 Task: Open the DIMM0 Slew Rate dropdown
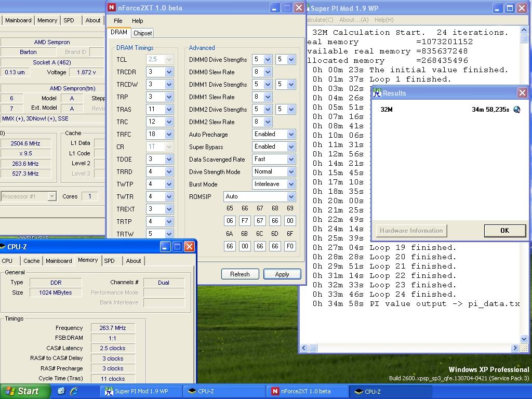point(268,72)
